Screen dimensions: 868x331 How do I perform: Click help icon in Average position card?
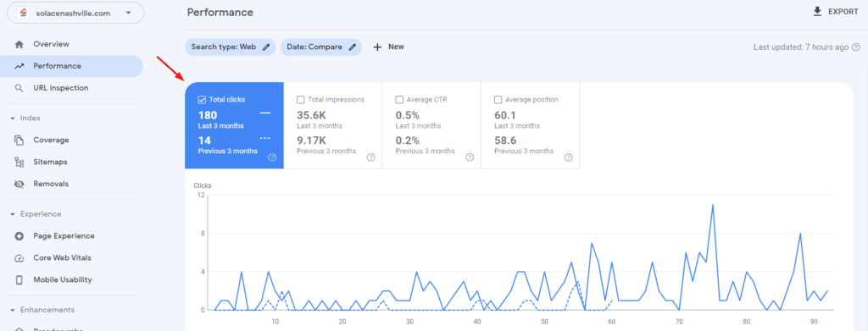(x=568, y=157)
